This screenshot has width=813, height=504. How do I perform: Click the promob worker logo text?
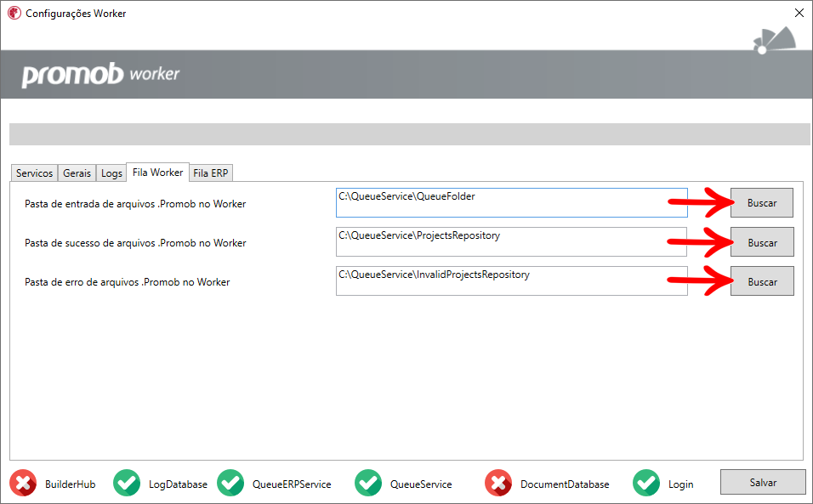[100, 75]
